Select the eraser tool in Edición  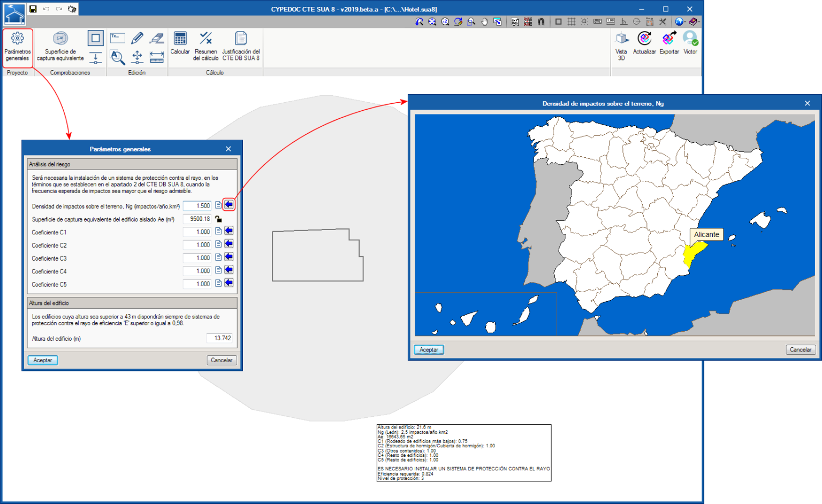click(x=157, y=38)
